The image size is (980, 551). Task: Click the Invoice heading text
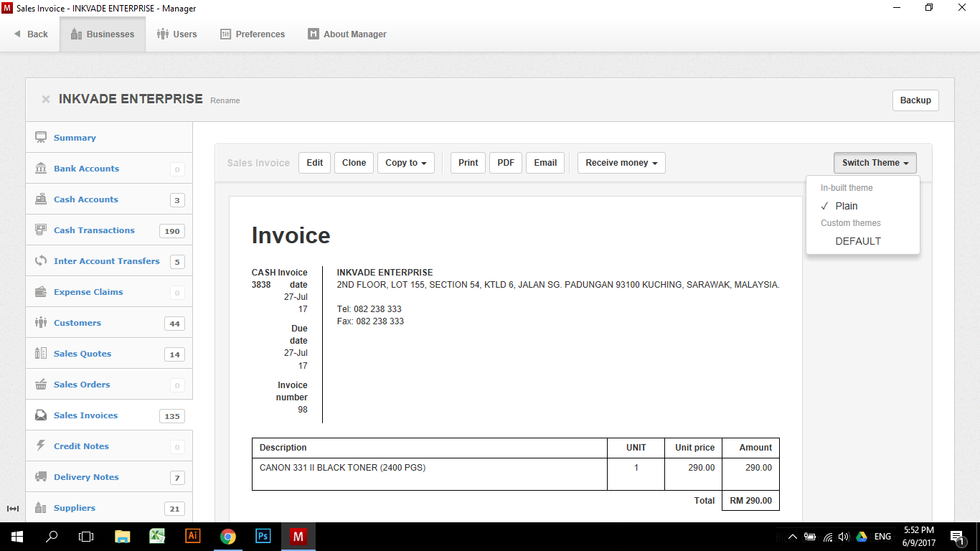(291, 235)
